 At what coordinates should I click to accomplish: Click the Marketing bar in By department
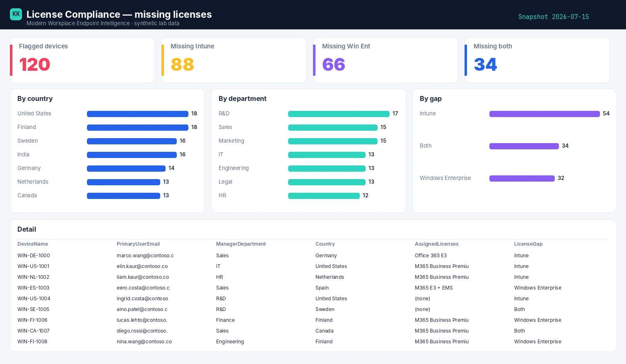point(333,141)
